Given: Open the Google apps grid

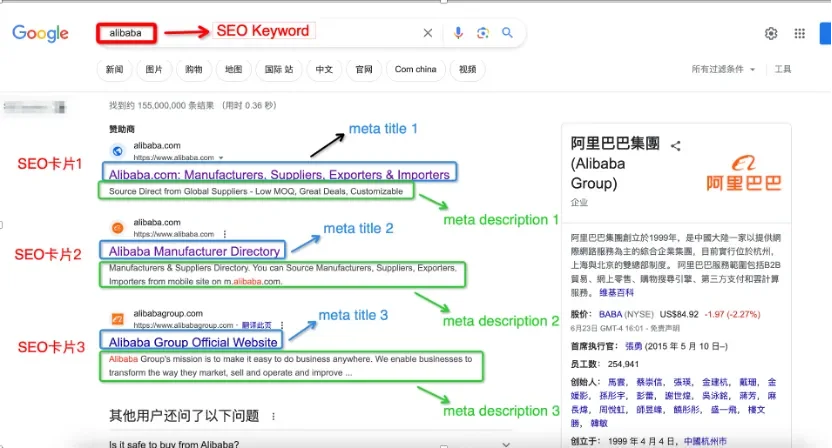Looking at the screenshot, I should tap(799, 33).
